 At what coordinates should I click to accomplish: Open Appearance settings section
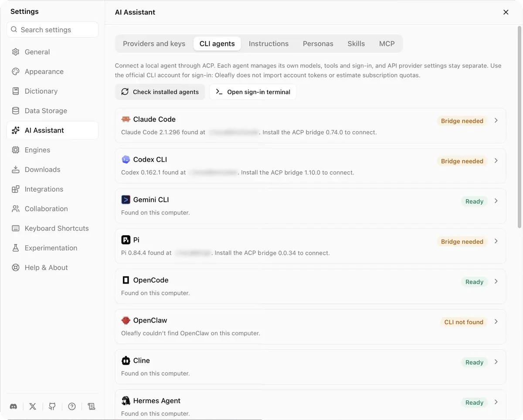(52, 71)
